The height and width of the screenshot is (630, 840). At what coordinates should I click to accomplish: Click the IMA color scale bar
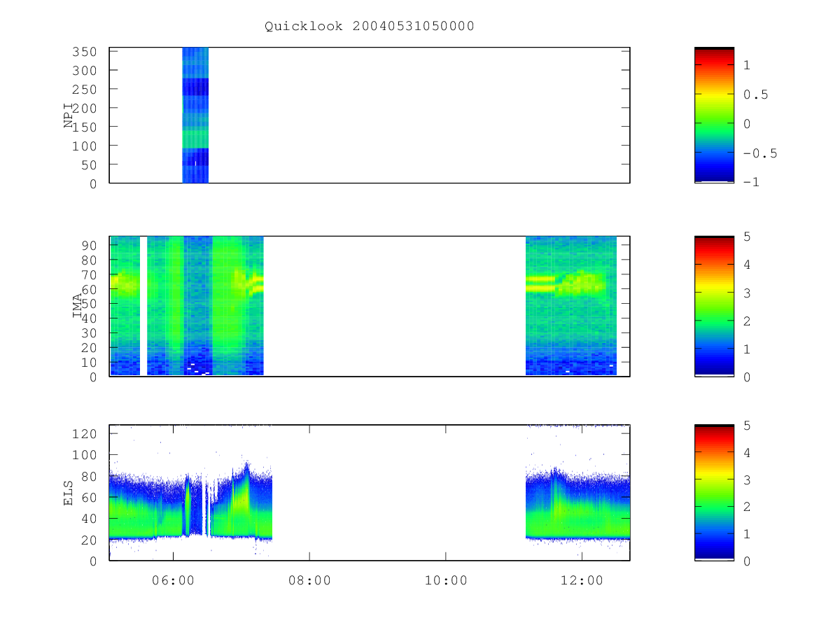(x=714, y=306)
